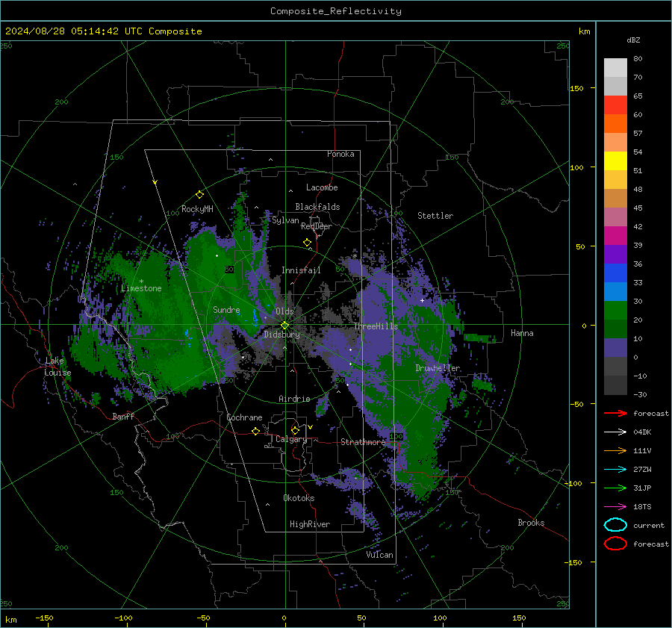Click the Lacombe label on the map
The width and height of the screenshot is (672, 628).
coord(322,187)
